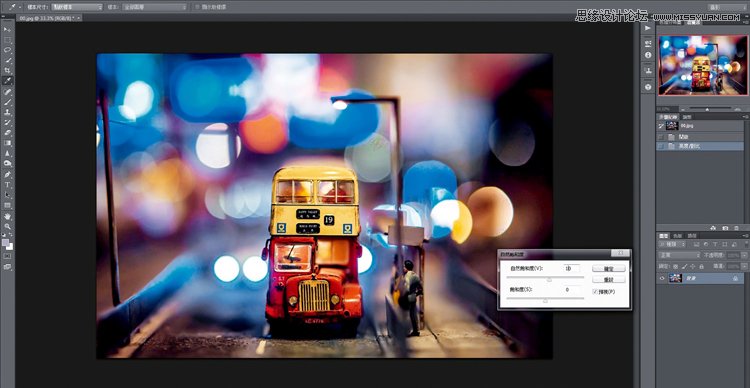The width and height of the screenshot is (750, 388).
Task: Open the Eyedropper tool preset picker
Action: [15, 7]
